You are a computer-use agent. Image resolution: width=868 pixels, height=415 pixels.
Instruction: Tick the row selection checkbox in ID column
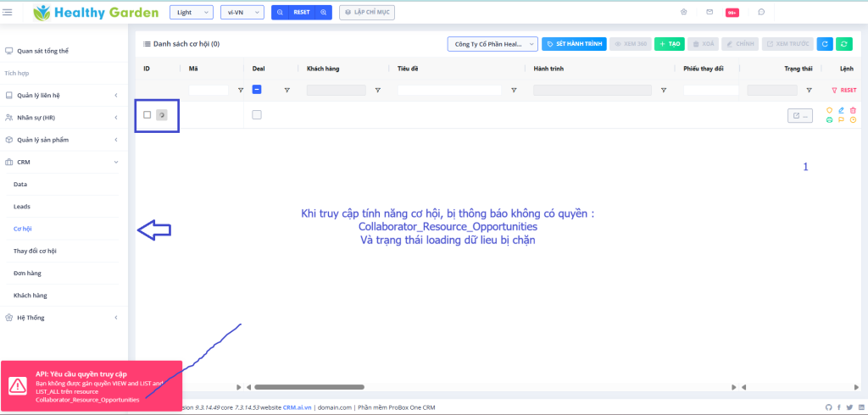[x=147, y=114]
